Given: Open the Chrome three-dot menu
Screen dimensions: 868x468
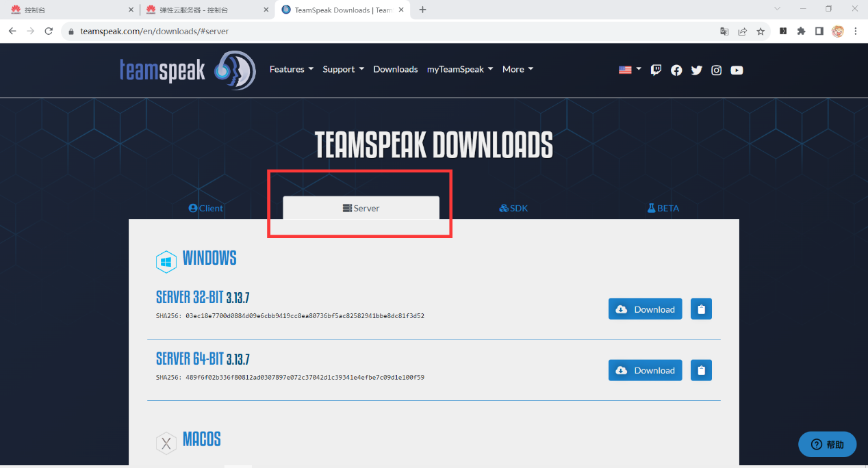Looking at the screenshot, I should pos(856,31).
